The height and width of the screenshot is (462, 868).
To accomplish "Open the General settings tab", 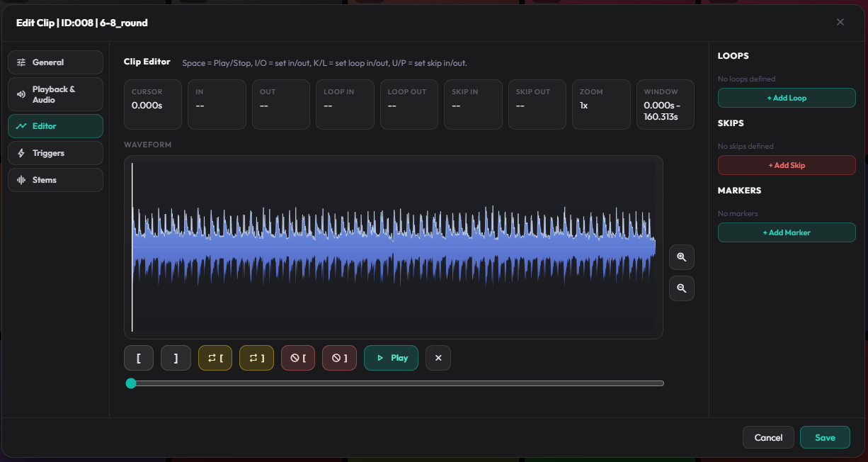I will point(55,62).
